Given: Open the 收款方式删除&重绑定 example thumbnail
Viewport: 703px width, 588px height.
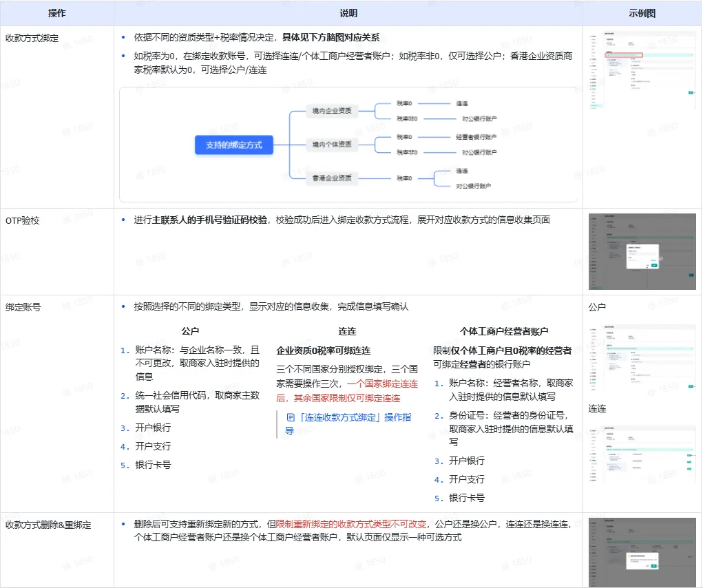Looking at the screenshot, I should pyautogui.click(x=642, y=552).
